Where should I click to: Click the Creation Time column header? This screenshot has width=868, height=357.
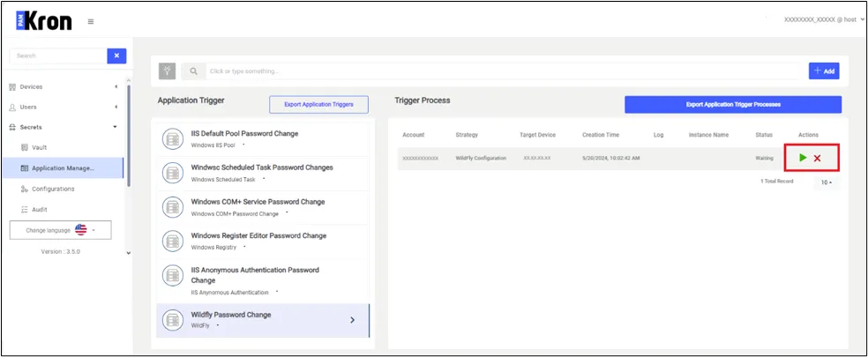point(601,135)
